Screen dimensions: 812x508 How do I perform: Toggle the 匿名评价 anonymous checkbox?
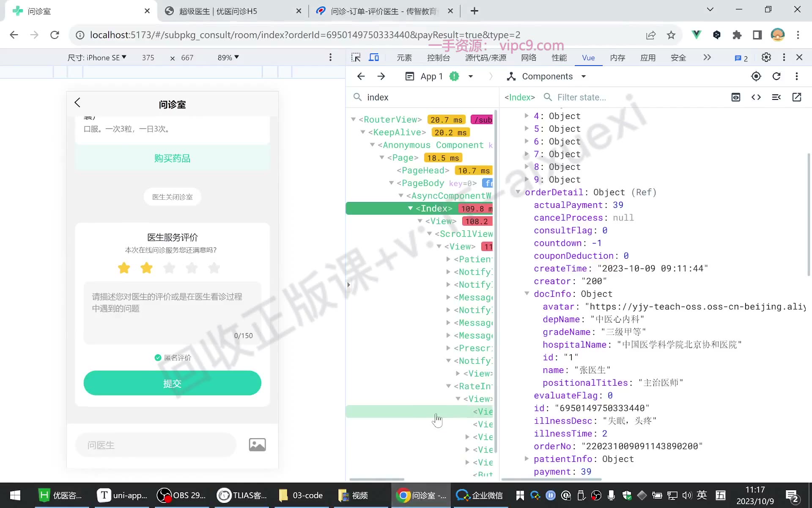[158, 358]
